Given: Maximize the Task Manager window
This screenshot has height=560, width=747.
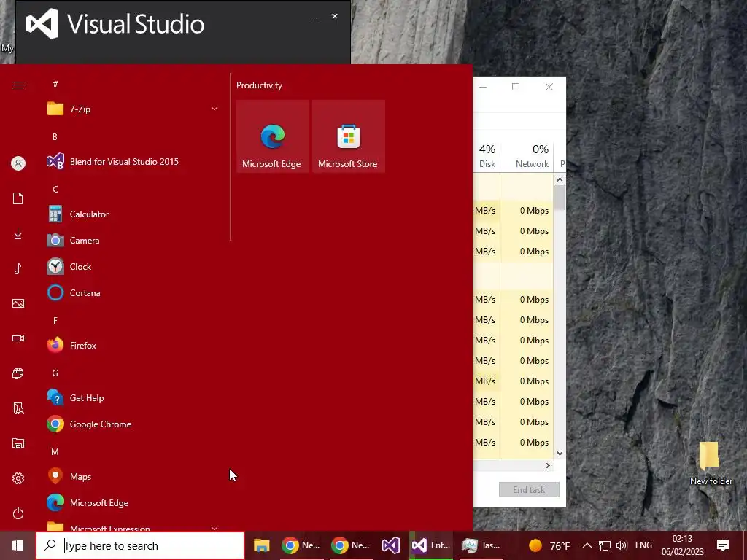Looking at the screenshot, I should coord(516,87).
